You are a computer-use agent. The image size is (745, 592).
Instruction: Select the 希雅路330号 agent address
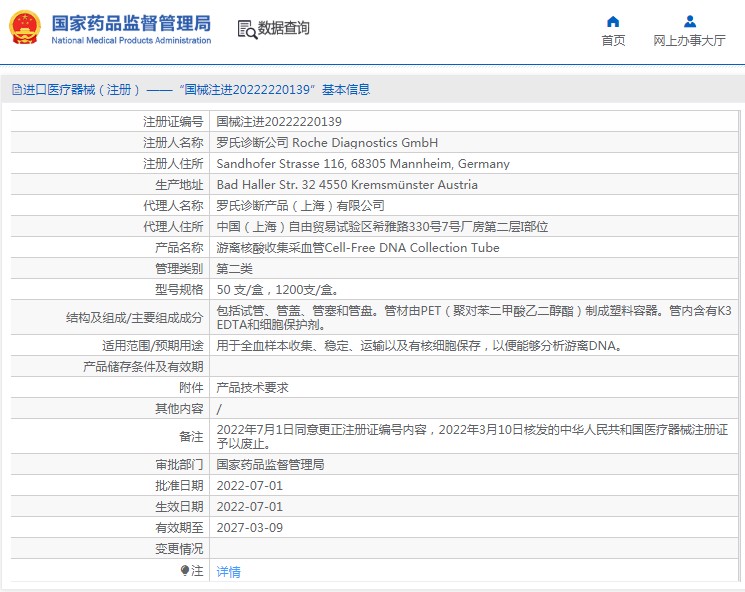tap(382, 227)
